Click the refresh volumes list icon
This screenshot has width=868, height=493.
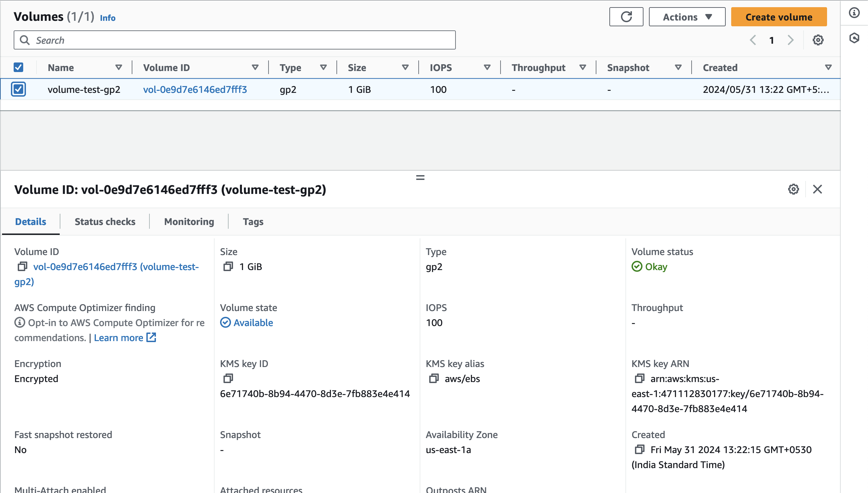tap(626, 17)
